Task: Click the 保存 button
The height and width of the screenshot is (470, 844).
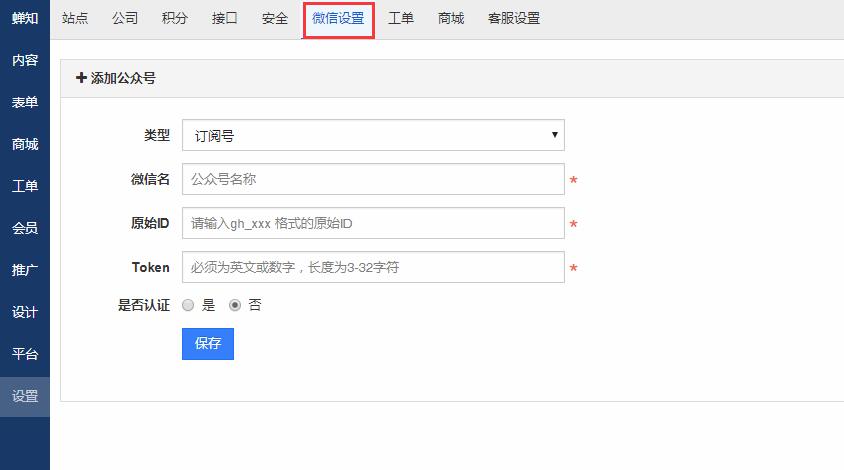Action: [x=208, y=343]
